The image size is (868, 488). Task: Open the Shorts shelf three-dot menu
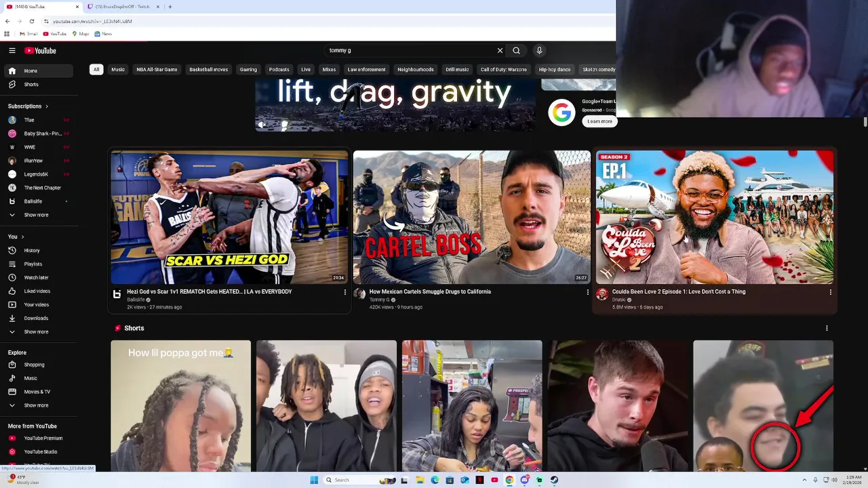(x=827, y=328)
